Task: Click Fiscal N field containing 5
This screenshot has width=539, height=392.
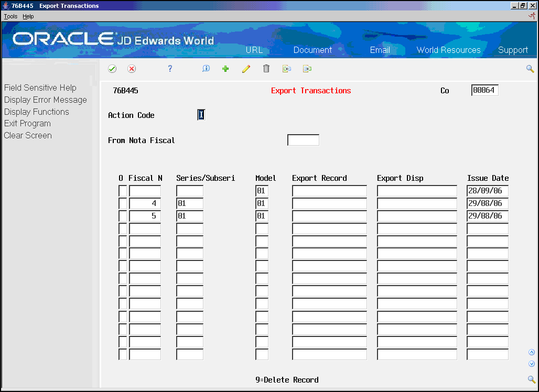Action: pos(145,216)
